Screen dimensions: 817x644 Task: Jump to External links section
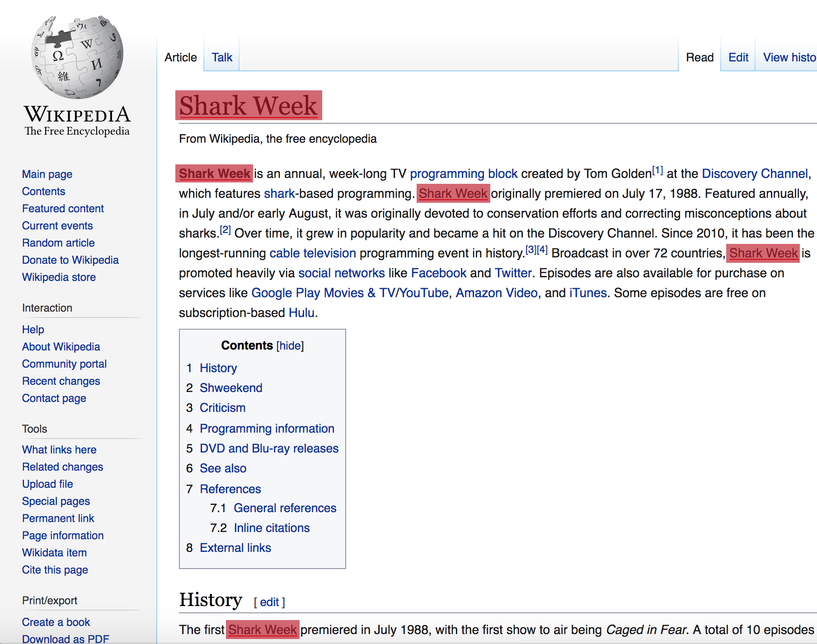[x=235, y=548]
